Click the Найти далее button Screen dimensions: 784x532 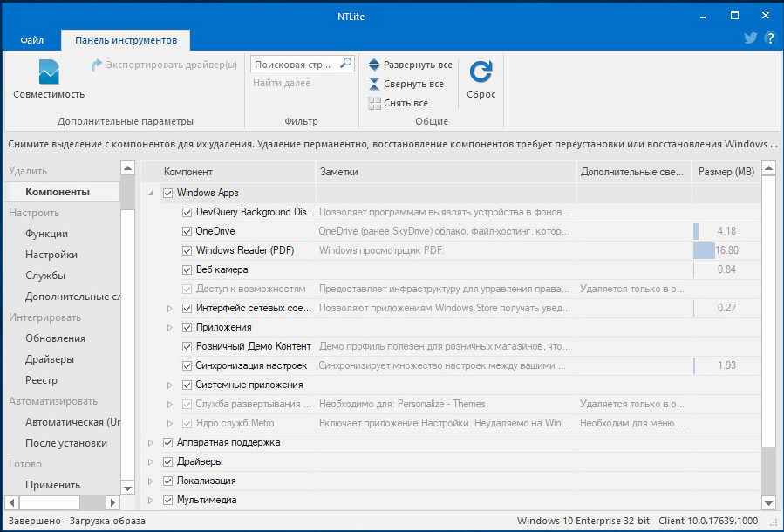282,83
